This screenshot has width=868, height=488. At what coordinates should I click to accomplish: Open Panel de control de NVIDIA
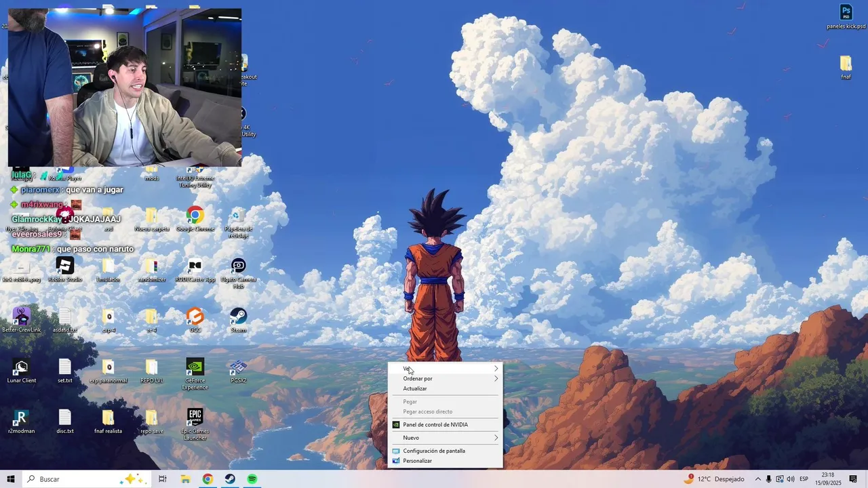point(445,425)
